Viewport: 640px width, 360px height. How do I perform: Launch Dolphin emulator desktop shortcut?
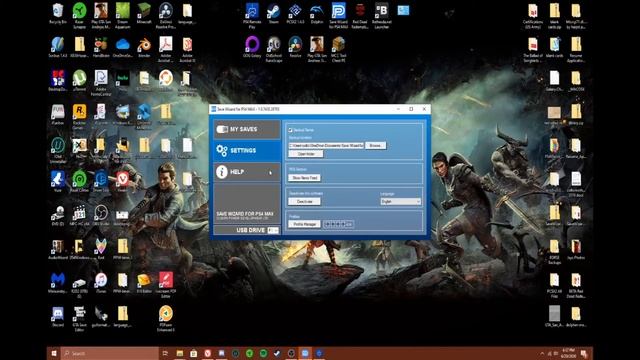point(317,13)
